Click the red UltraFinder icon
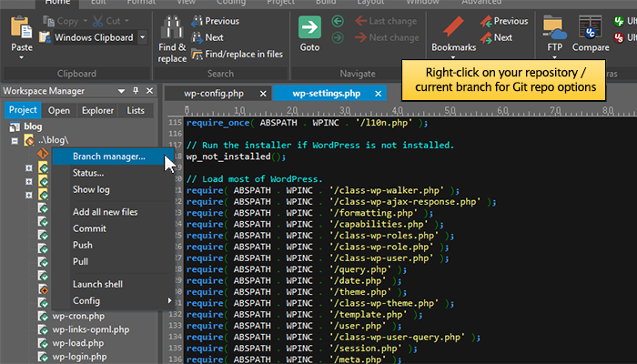 pyautogui.click(x=619, y=38)
